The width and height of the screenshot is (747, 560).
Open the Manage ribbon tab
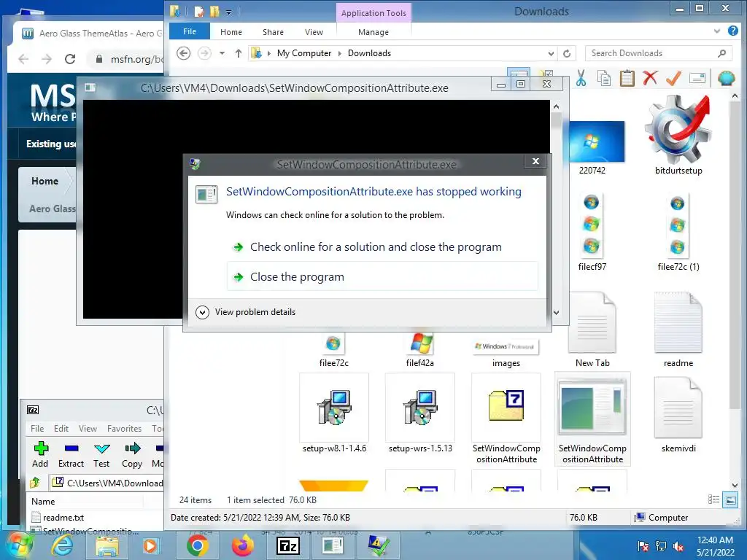pos(373,32)
